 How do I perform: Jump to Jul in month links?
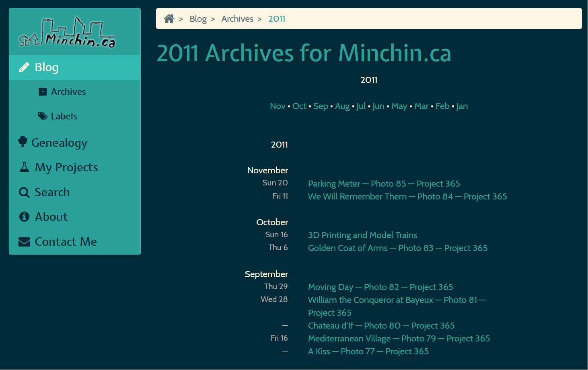[361, 106]
